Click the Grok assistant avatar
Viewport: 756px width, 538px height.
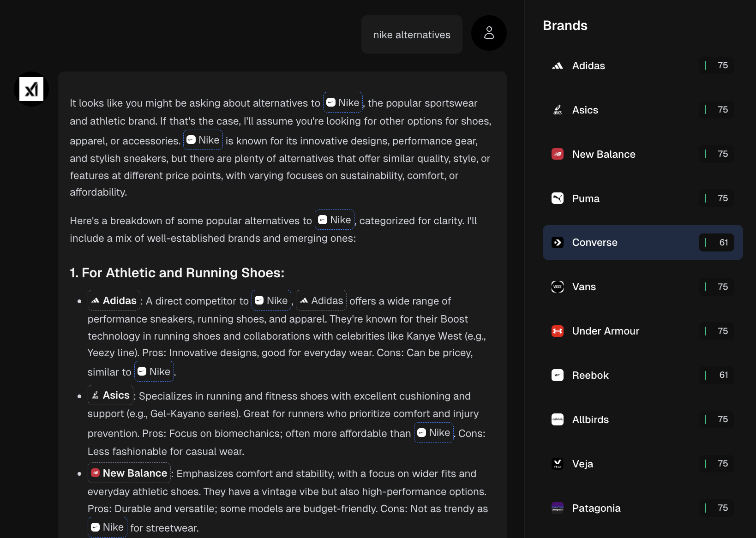(x=31, y=89)
